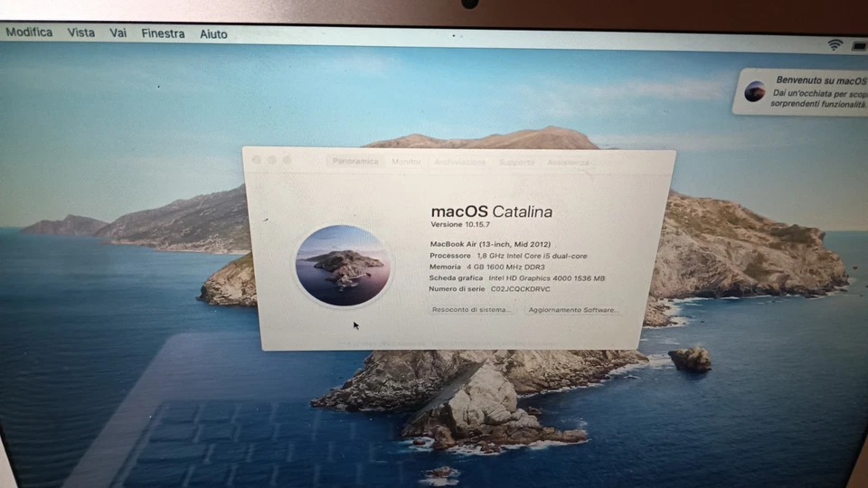The image size is (868, 488).
Task: Click the Wi-Fi status icon
Action: pyautogui.click(x=835, y=45)
